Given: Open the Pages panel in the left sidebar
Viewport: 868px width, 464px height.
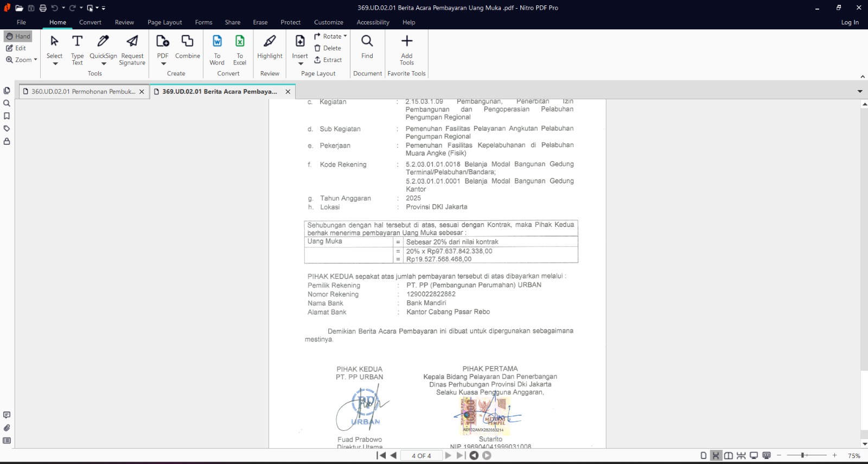Looking at the screenshot, I should (7, 91).
